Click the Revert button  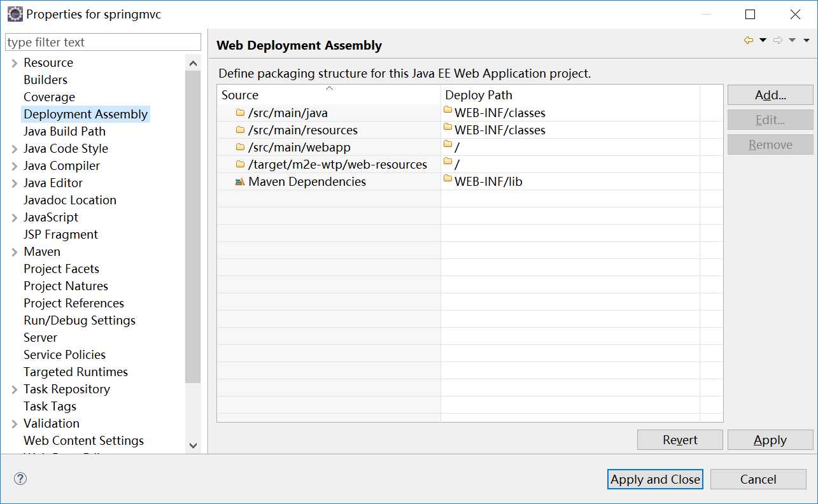coord(680,440)
